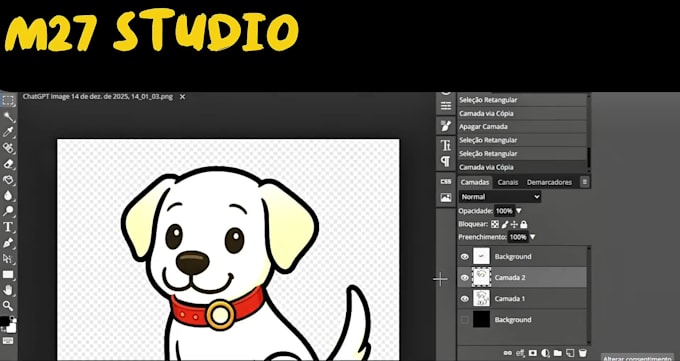Toggle lock image pixels brush icon
The image size is (680, 361).
click(x=505, y=224)
